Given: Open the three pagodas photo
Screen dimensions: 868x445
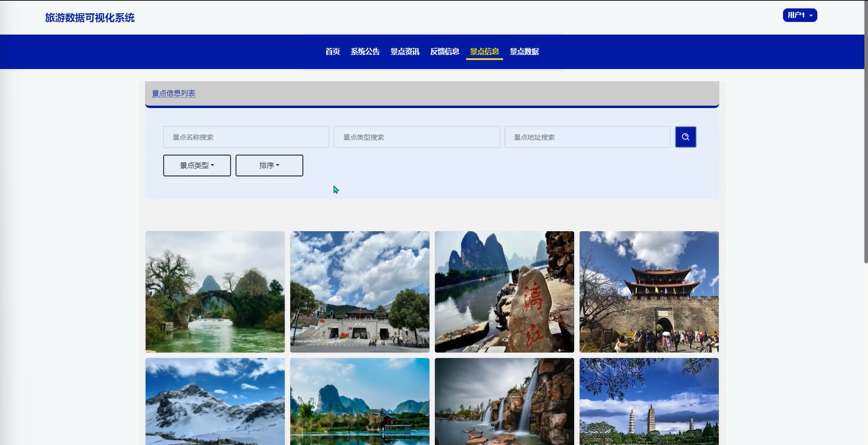Looking at the screenshot, I should point(649,402).
